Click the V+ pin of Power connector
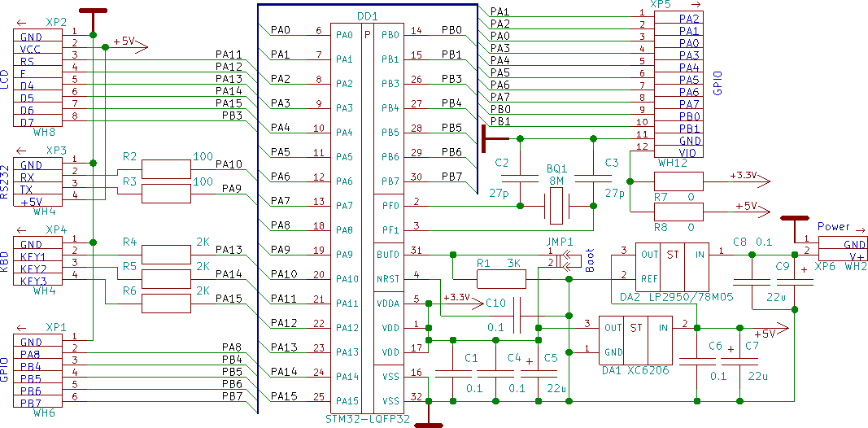This screenshot has width=868, height=428. (856, 256)
